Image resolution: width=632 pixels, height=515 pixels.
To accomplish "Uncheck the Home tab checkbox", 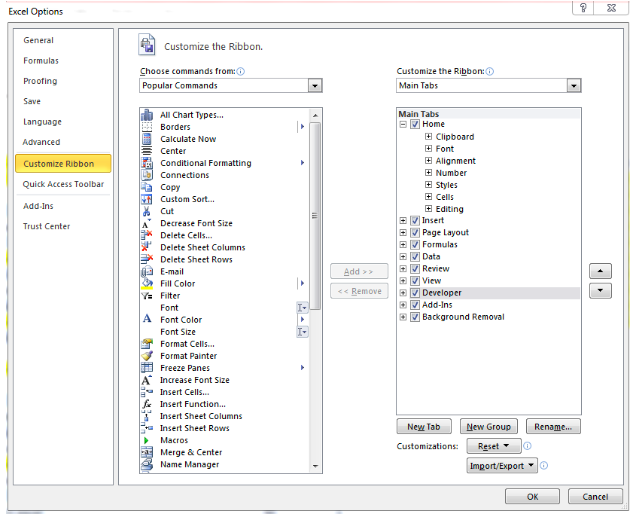I will (x=415, y=124).
